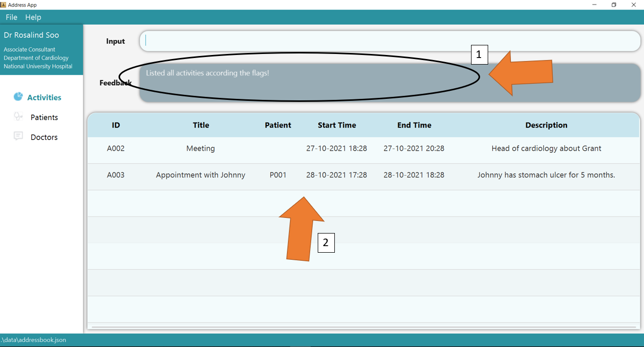Image resolution: width=644 pixels, height=347 pixels.
Task: Select the Appointment with Johnny row
Action: (201, 176)
